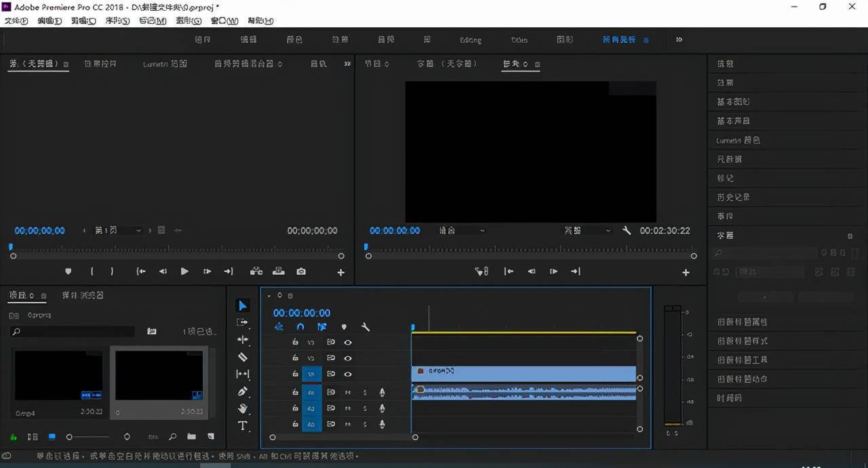Toggle the V3 track eye visibility
The image size is (868, 468).
[348, 343]
